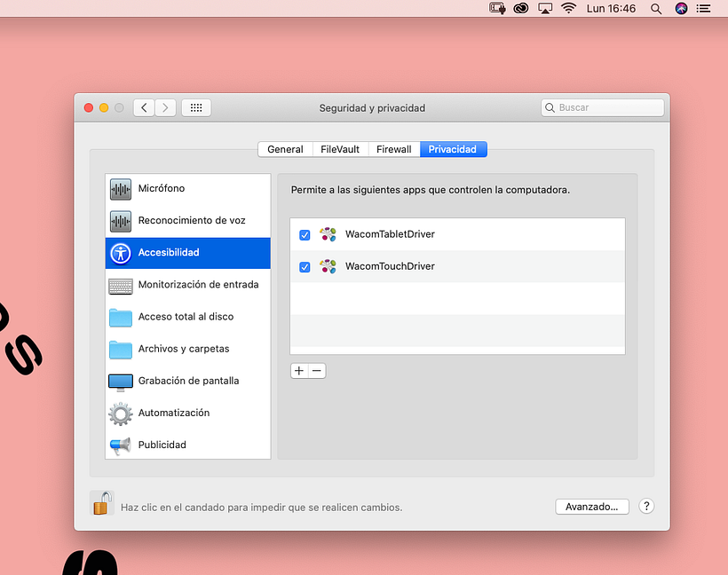Switch to the General tab

coord(286,149)
